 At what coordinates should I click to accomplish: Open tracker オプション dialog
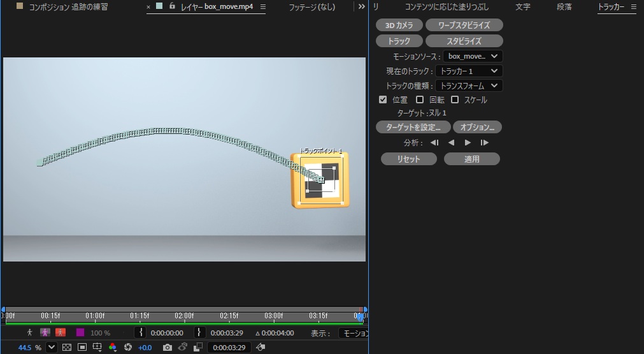coord(477,127)
